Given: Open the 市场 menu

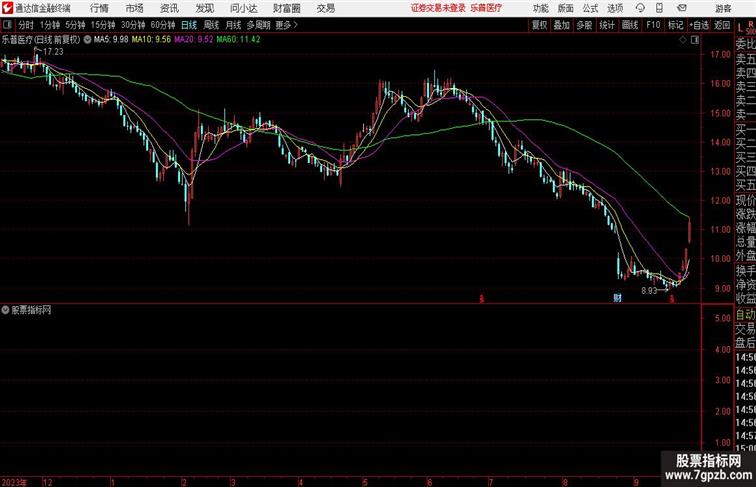Looking at the screenshot, I should 135,8.
